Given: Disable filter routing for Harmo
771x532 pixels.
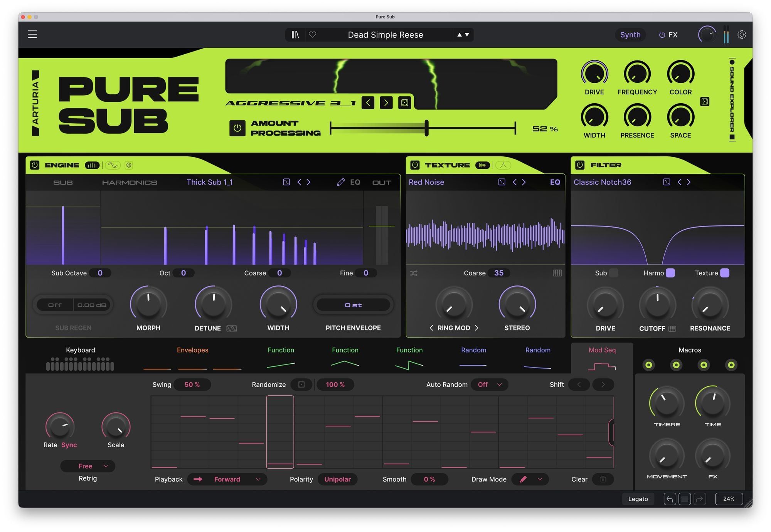Looking at the screenshot, I should (x=670, y=273).
